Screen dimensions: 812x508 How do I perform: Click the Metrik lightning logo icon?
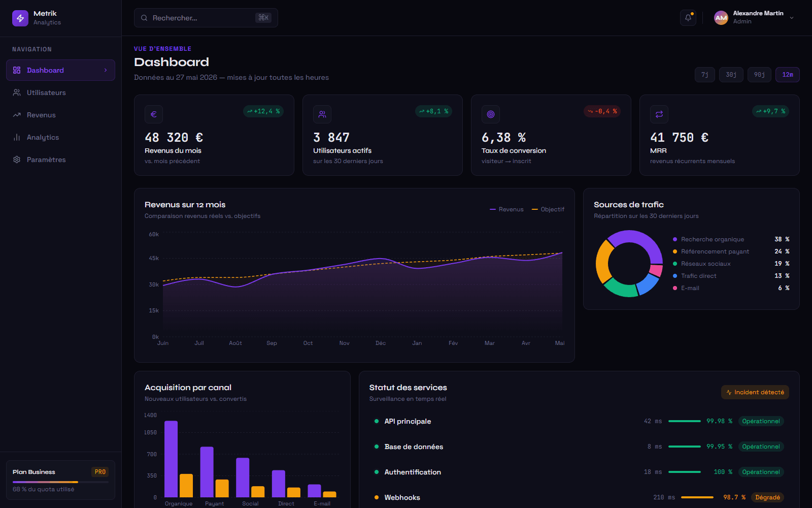(20, 18)
